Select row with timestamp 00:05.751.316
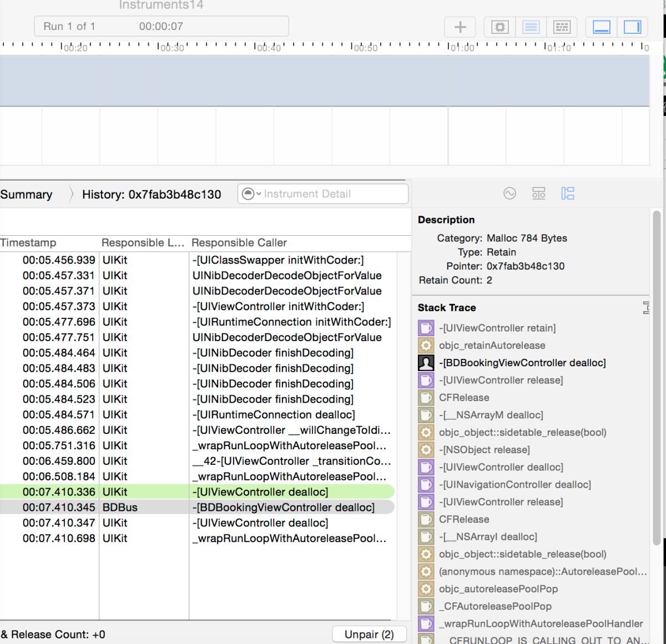This screenshot has width=666, height=644. (x=198, y=445)
